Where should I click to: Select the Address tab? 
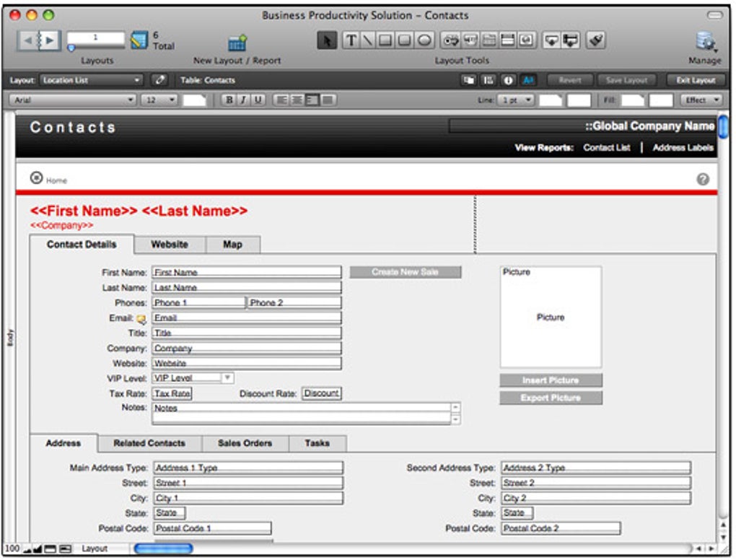point(63,443)
